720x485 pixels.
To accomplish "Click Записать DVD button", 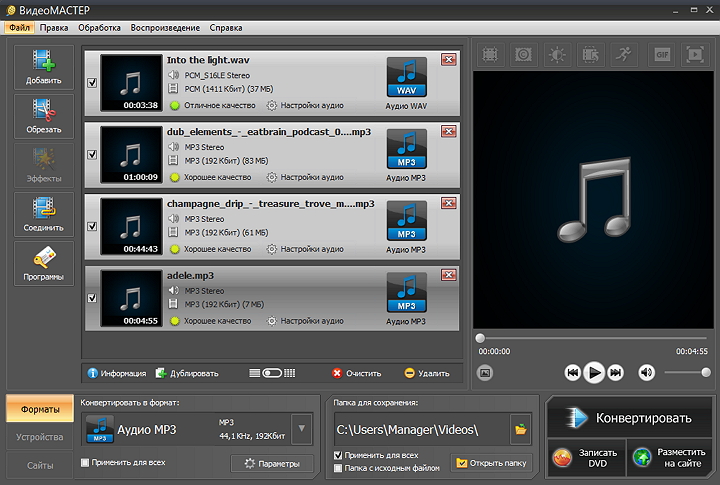I will [x=586, y=458].
